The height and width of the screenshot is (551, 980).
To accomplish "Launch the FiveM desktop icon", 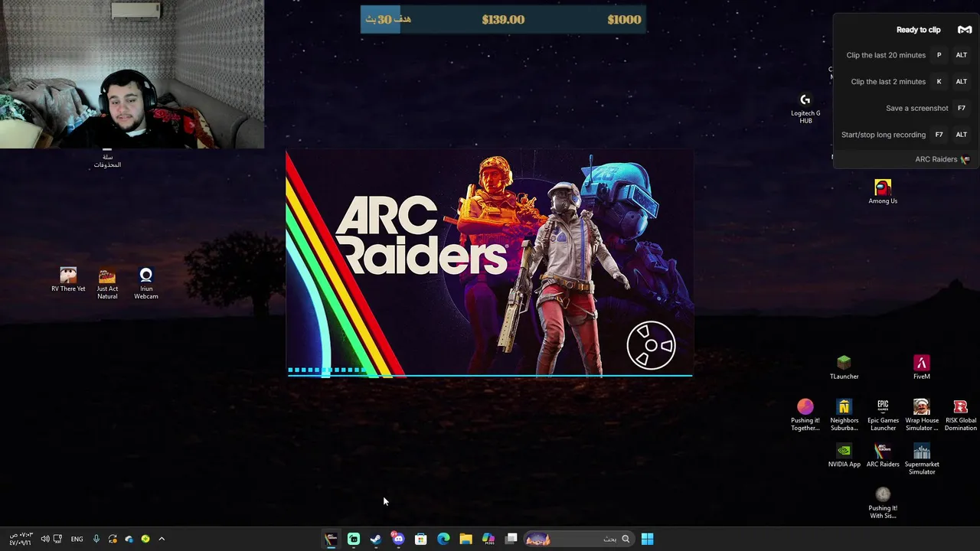I will click(922, 367).
